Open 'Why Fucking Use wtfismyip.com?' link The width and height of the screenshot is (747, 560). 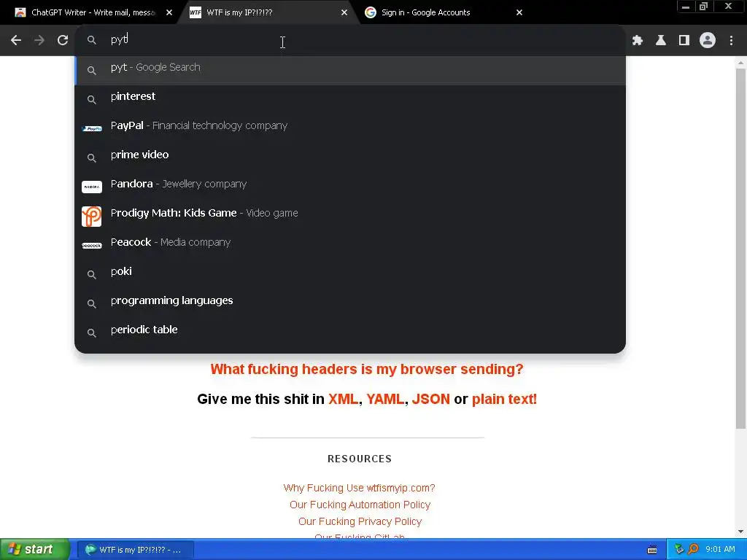coord(359,488)
